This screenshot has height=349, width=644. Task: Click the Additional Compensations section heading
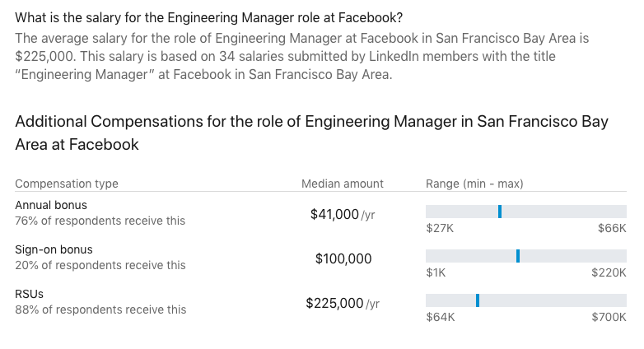coord(312,133)
